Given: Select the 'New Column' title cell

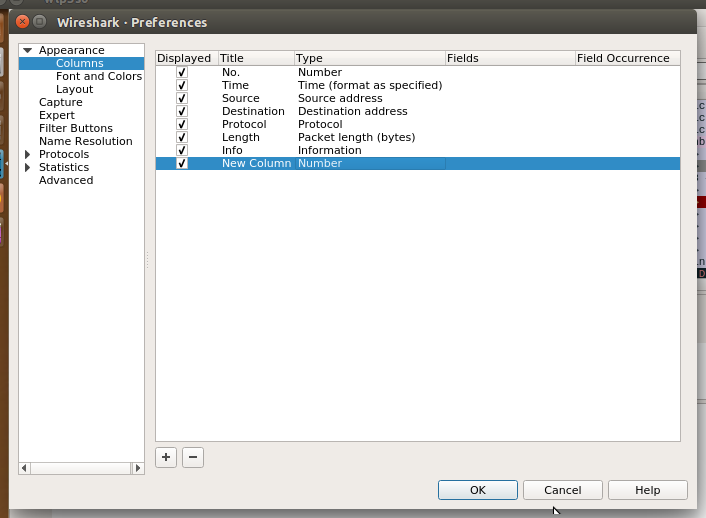Looking at the screenshot, I should pyautogui.click(x=257, y=164).
